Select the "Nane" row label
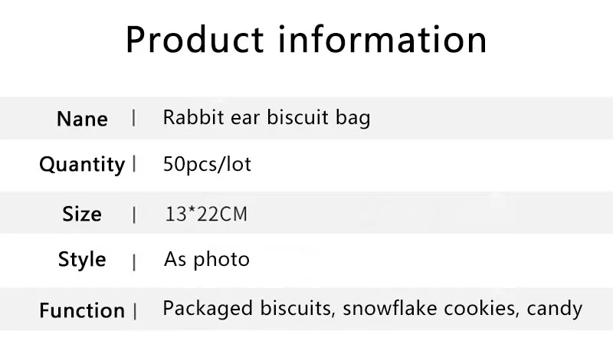 82,120
